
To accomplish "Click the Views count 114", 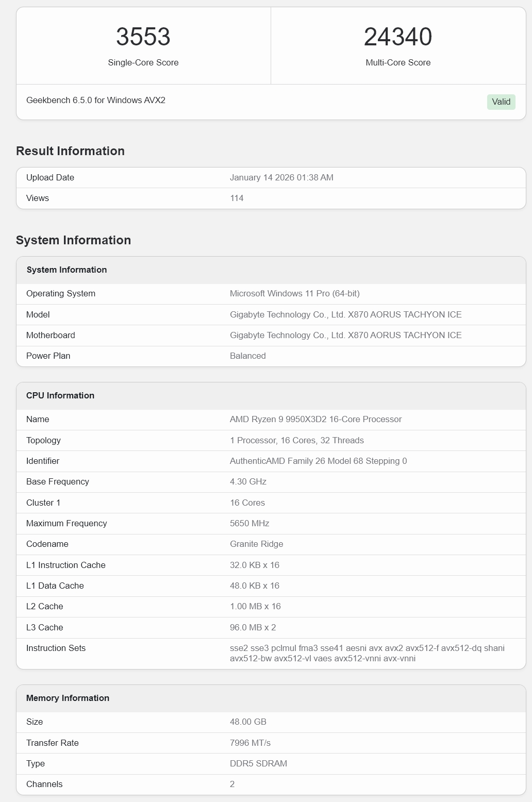I will [x=237, y=198].
